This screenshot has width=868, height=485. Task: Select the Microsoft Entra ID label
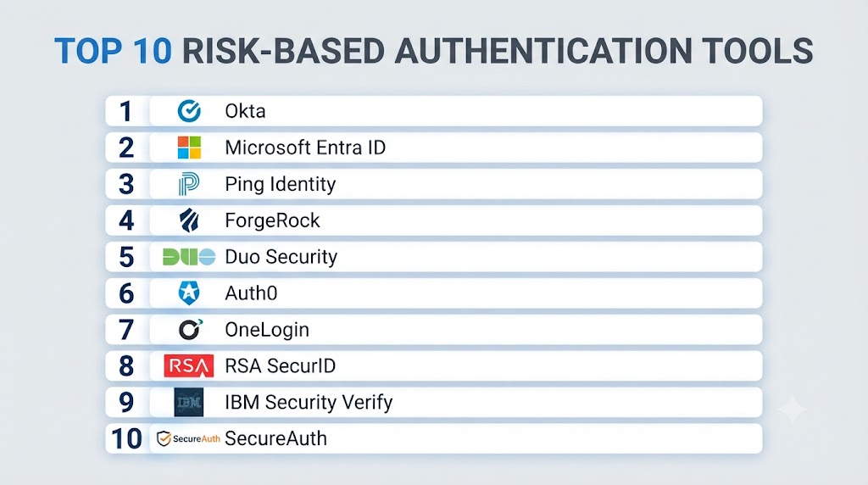coord(305,148)
